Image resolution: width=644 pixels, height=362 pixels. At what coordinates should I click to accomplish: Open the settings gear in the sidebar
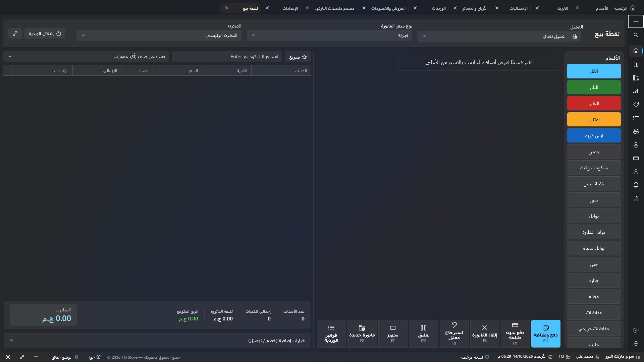pyautogui.click(x=636, y=344)
